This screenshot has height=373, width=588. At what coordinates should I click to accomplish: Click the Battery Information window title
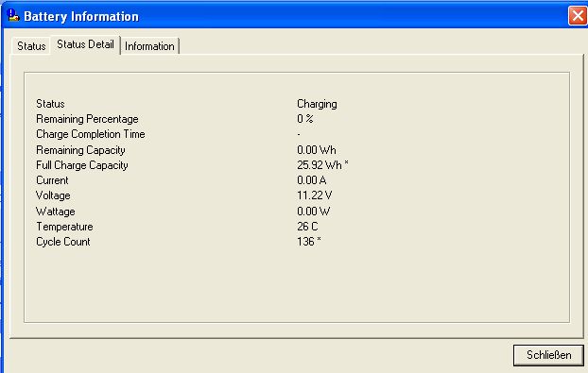81,16
